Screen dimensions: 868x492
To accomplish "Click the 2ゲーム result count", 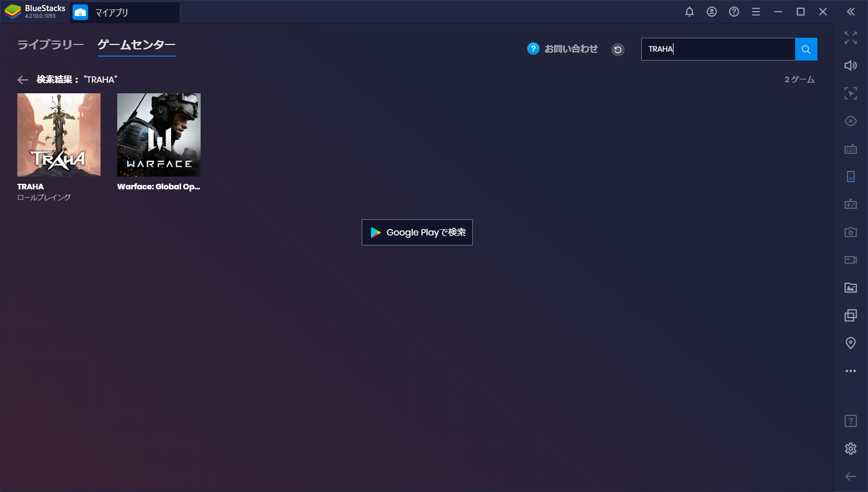I will (x=800, y=80).
